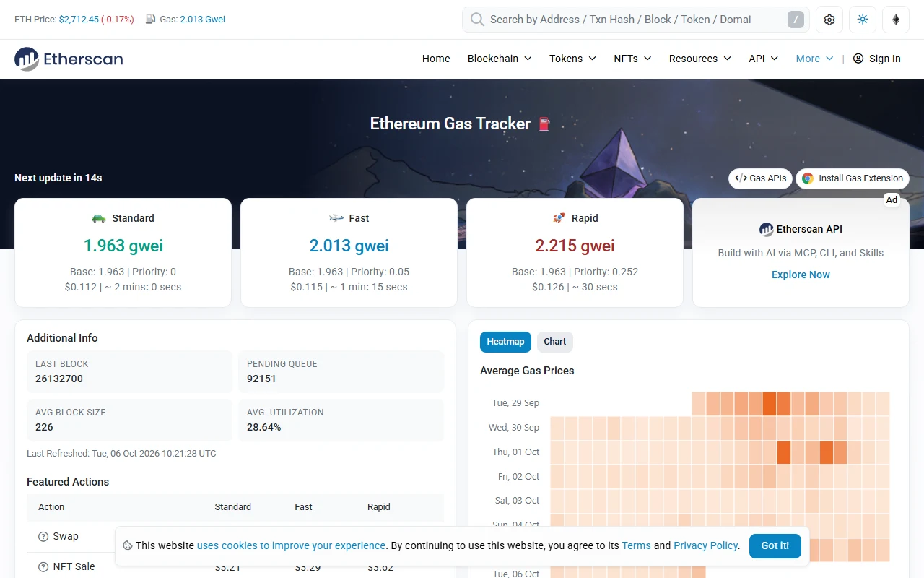
Task: Click the Etherscan logo
Action: click(69, 59)
